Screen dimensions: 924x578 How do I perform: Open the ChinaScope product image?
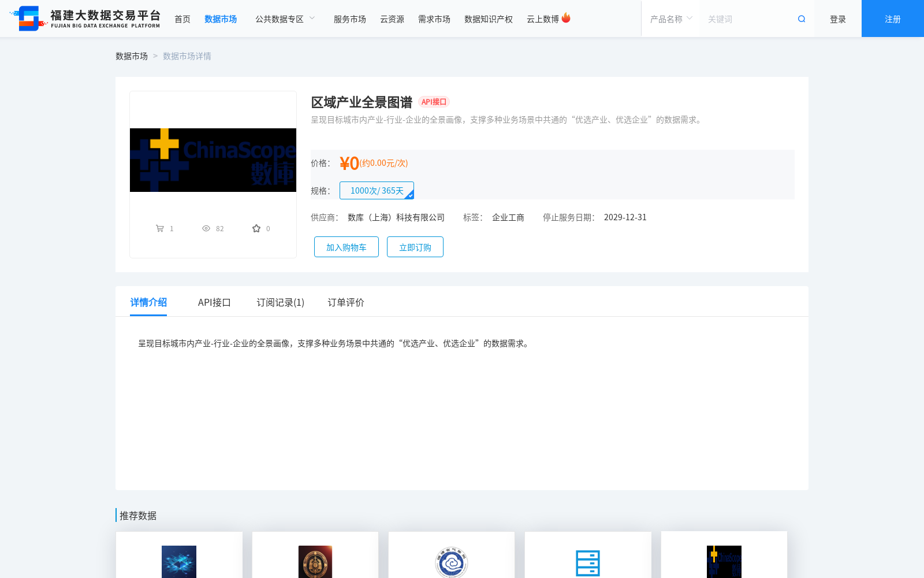(x=213, y=160)
